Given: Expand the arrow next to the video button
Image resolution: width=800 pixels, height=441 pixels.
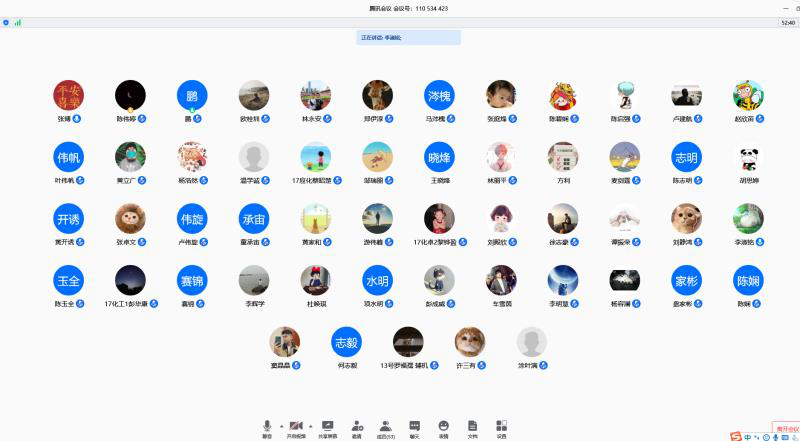Looking at the screenshot, I should [310, 425].
